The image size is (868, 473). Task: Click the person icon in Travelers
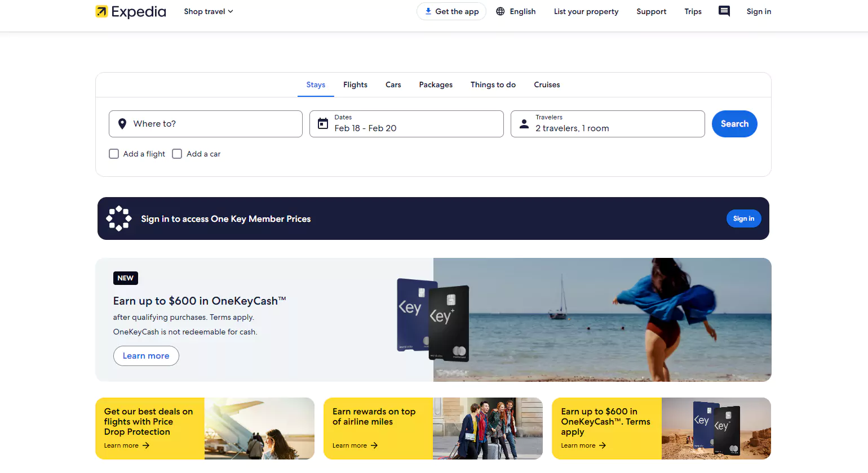[x=524, y=124]
